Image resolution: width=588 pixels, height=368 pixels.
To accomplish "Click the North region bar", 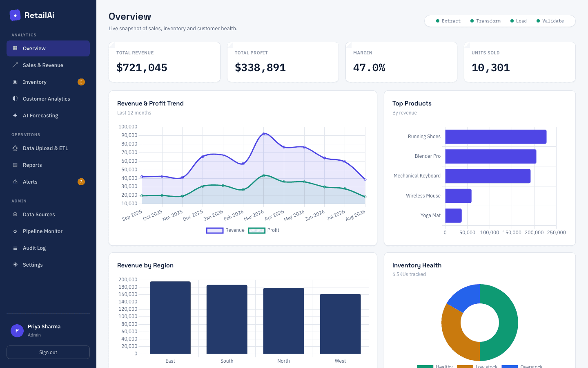I will 284,321.
